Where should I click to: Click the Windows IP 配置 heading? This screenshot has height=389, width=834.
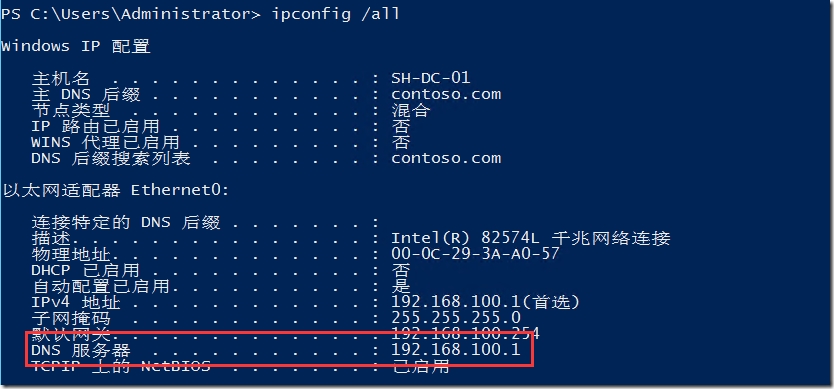(76, 46)
